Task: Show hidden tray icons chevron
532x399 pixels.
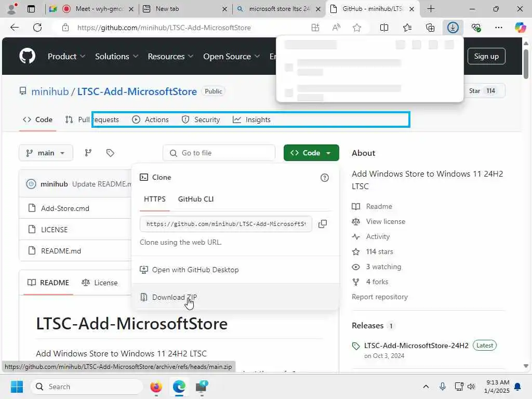Action: 426,387
